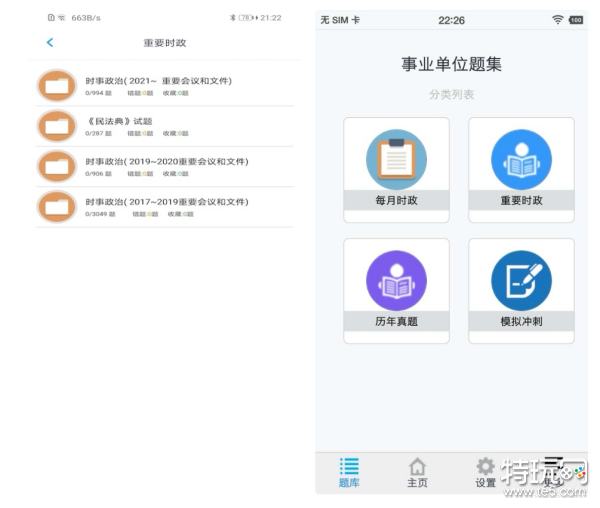Tap the back arrow in 重要时政 header
Screen dimensions: 600x508
pyautogui.click(x=50, y=43)
